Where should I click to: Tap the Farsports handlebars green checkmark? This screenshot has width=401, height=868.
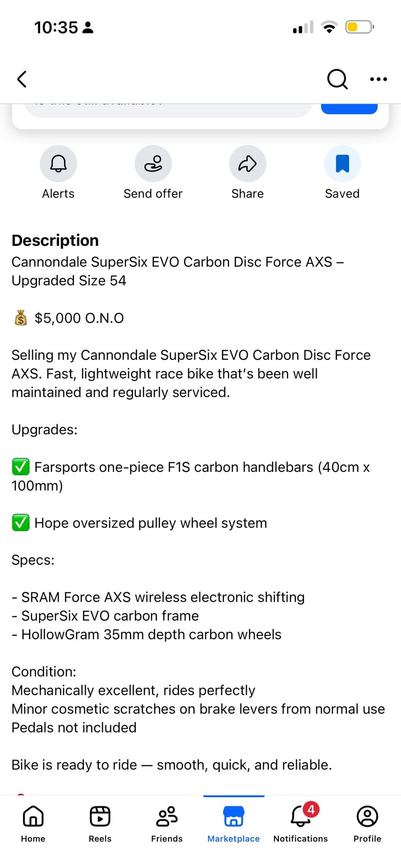[x=21, y=467]
